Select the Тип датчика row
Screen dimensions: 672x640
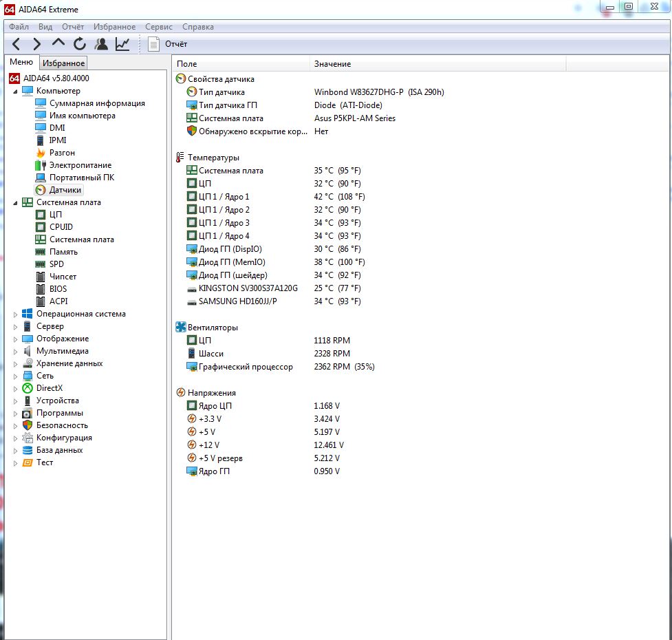click(x=315, y=92)
